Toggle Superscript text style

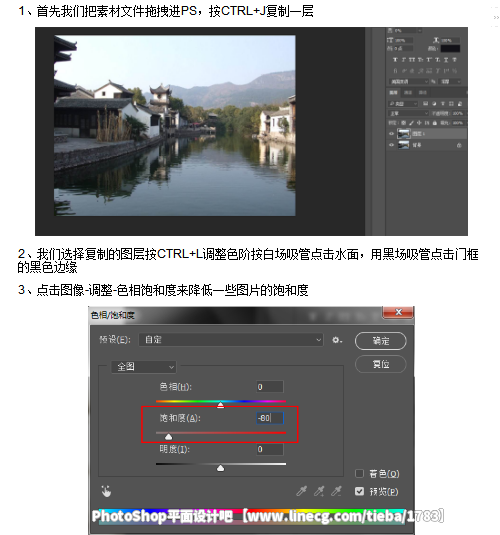coord(429,60)
